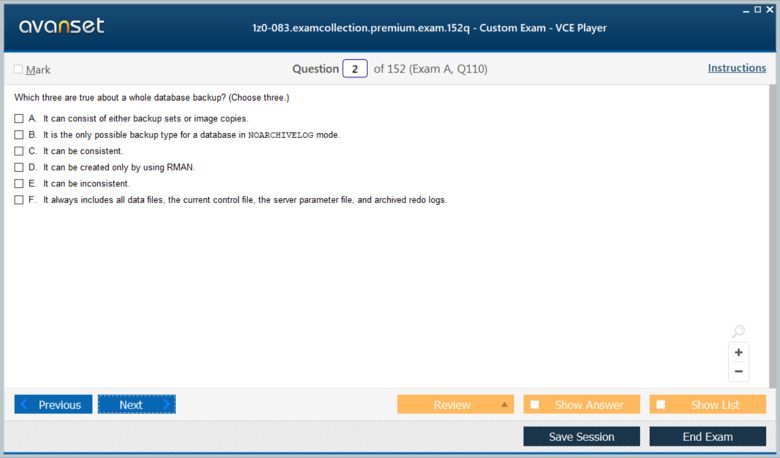Screen dimensions: 780x458
Task: Click the right chevron on Next
Action: (167, 404)
